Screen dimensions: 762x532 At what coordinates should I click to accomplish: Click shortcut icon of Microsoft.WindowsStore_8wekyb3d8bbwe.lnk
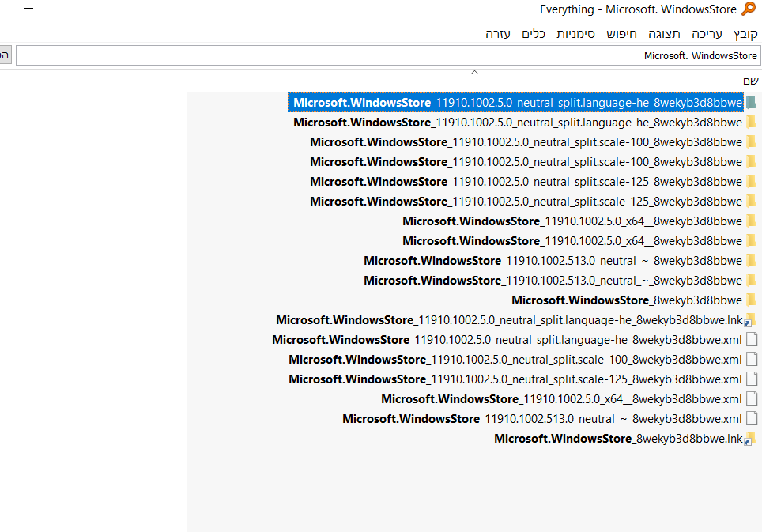point(751,438)
